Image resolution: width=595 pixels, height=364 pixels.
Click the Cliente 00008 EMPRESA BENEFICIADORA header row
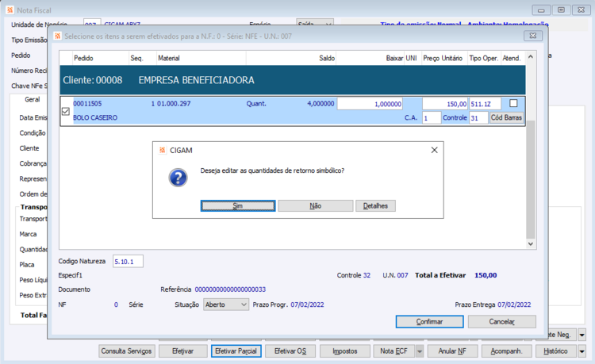(293, 80)
